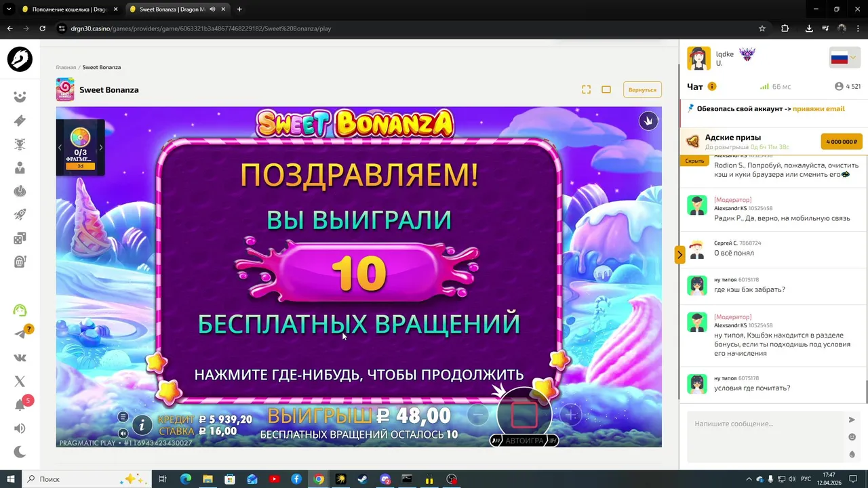Click the Sweet Bonanza game thumbnail icon
Image resolution: width=868 pixels, height=488 pixels.
[x=65, y=89]
